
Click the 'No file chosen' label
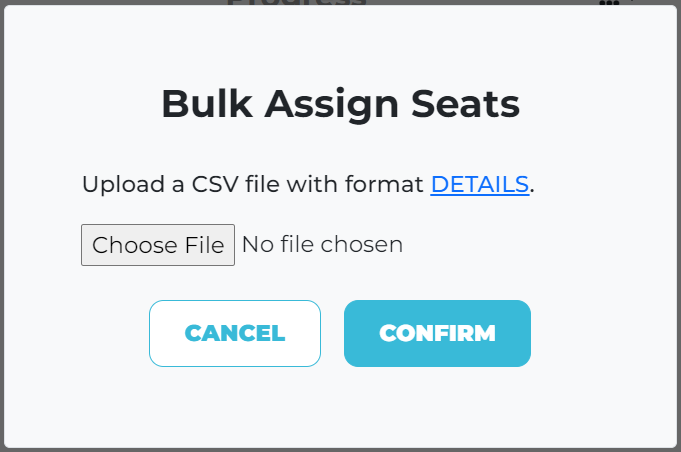tap(322, 244)
